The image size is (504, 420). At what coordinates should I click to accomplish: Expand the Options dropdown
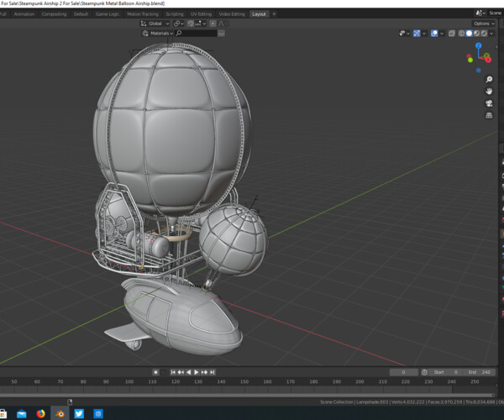tap(485, 24)
